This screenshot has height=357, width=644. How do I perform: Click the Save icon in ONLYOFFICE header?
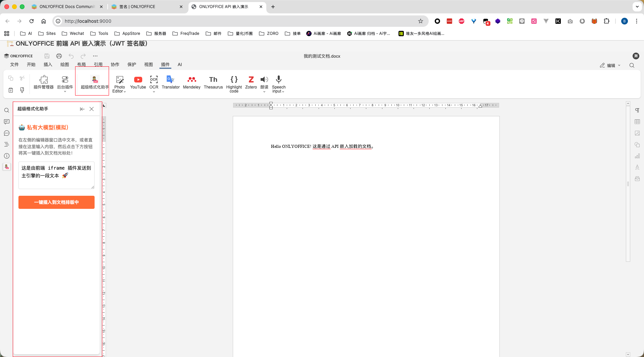47,56
